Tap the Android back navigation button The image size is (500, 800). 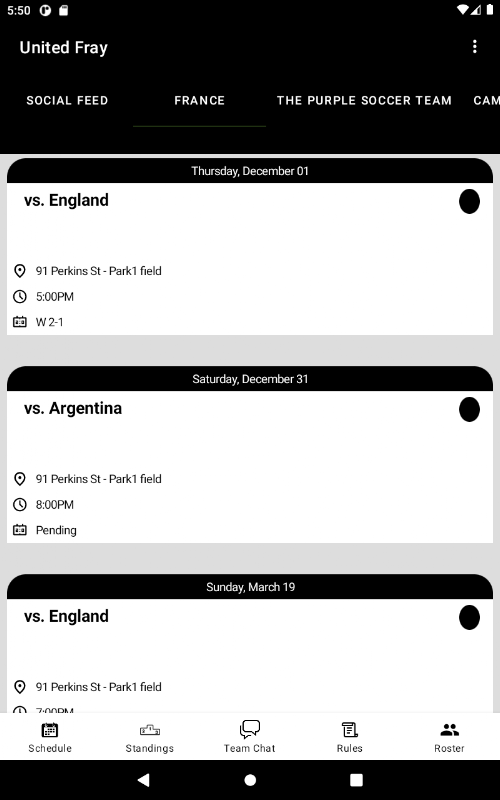point(144,780)
